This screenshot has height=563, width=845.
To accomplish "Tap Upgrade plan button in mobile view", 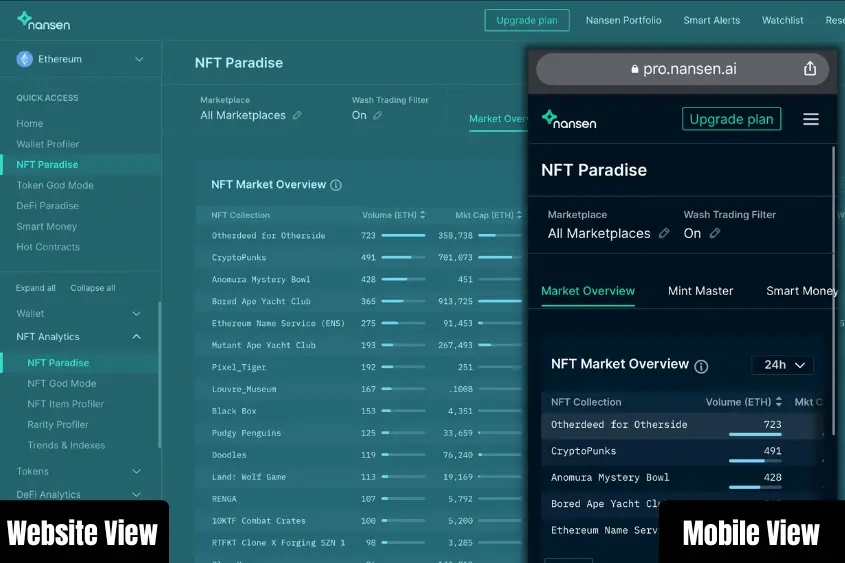I will [x=731, y=119].
